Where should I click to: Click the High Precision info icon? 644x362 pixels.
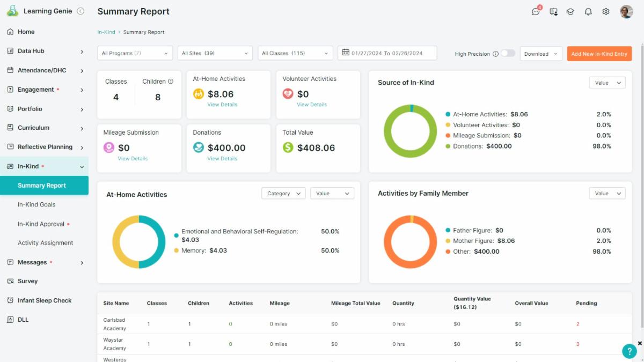click(x=495, y=54)
